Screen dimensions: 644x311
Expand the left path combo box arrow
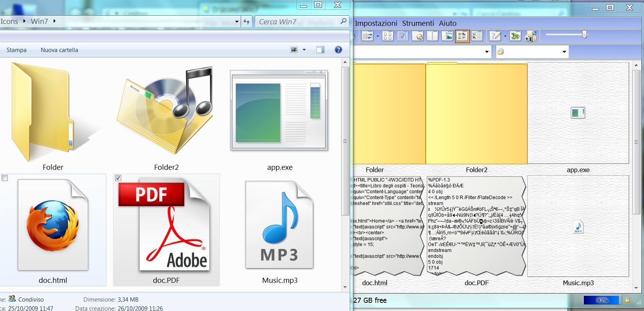pos(487,52)
